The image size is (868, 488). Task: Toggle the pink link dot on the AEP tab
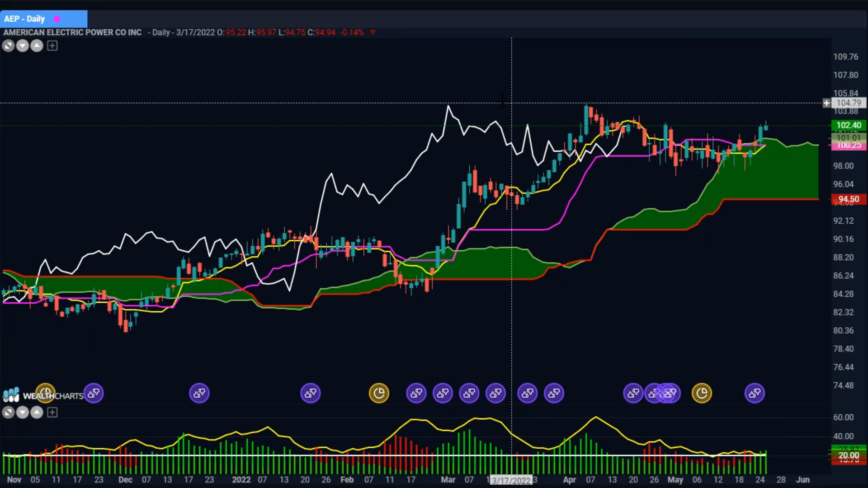tap(57, 19)
